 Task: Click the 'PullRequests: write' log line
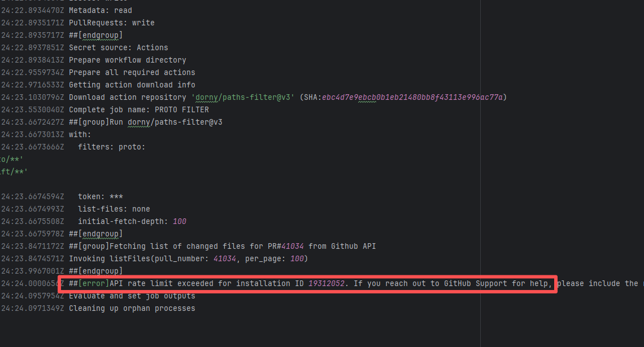coord(111,23)
